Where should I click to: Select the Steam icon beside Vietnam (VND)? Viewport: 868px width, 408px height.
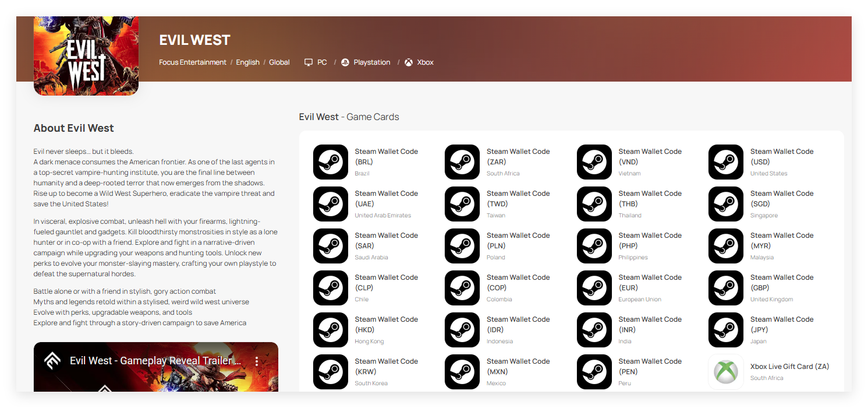click(x=594, y=162)
